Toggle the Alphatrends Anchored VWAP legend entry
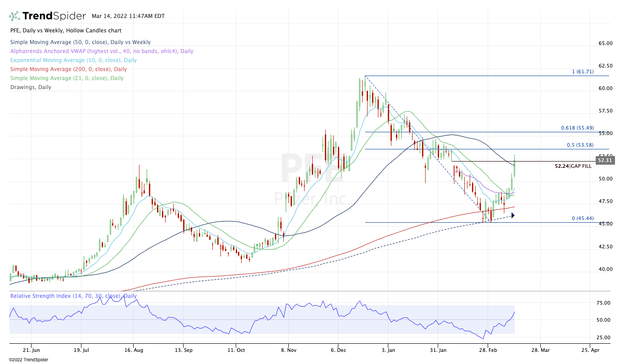This screenshot has width=624, height=364. coord(102,51)
